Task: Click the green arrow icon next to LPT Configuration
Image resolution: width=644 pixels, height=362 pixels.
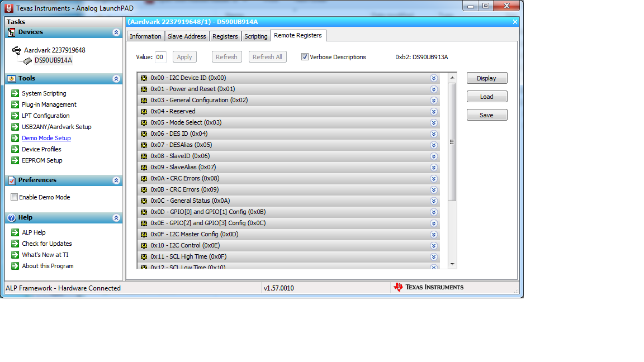Action: point(15,116)
